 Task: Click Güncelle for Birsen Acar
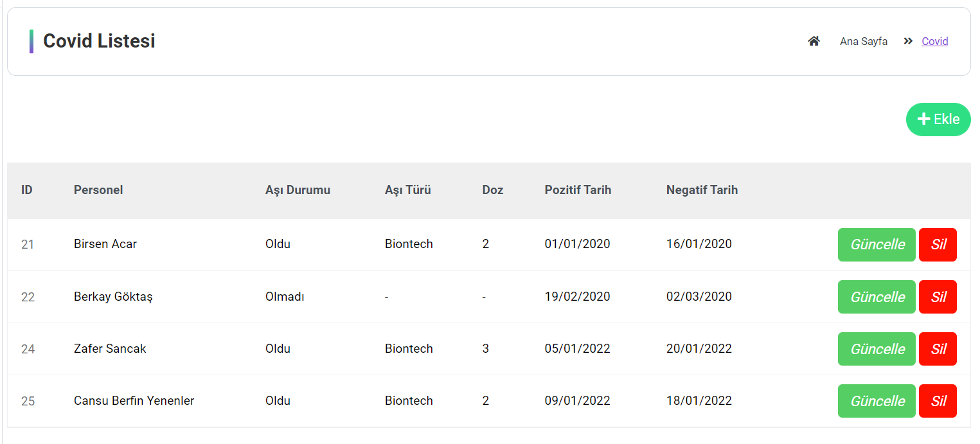[x=876, y=244]
